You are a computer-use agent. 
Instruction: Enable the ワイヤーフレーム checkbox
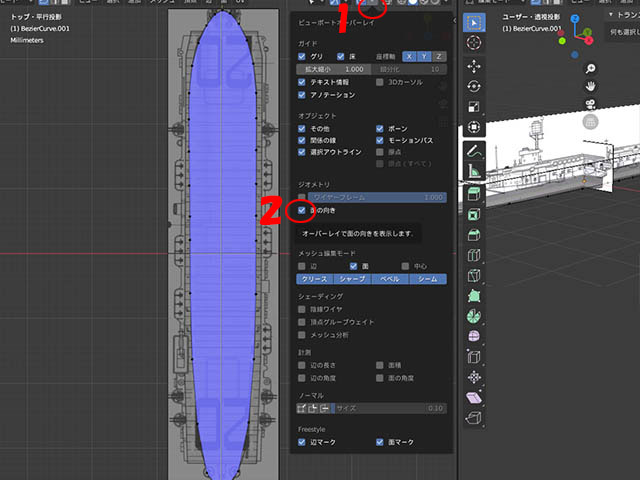coord(302,198)
